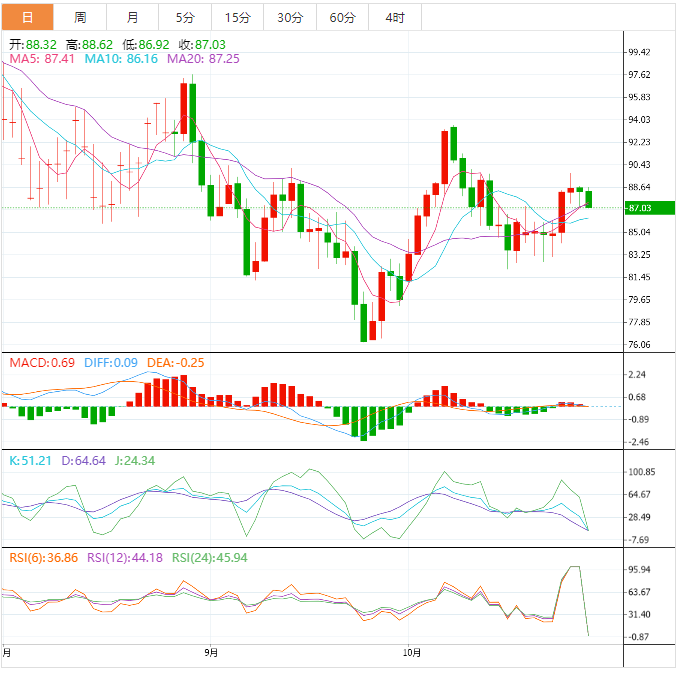681x678 pixels.
Task: Click the MA5: 87.41 indicator label
Action: 42,60
